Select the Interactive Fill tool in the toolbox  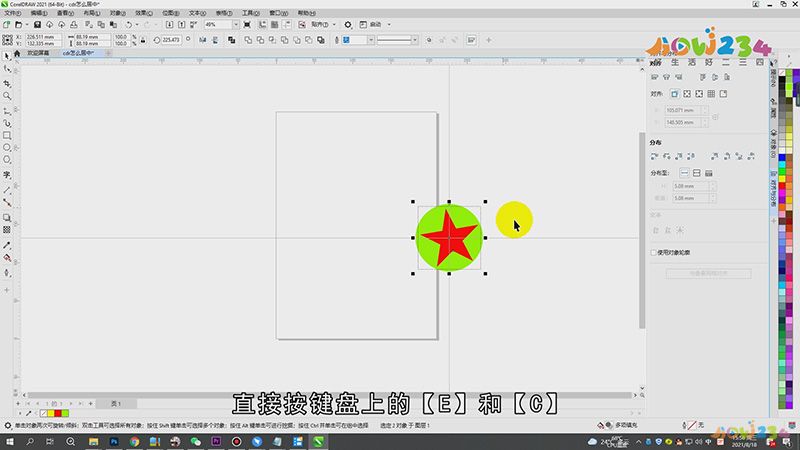[x=7, y=258]
